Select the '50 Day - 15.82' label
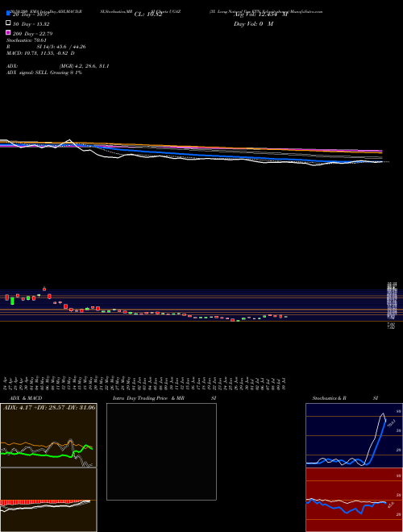 coord(31,24)
